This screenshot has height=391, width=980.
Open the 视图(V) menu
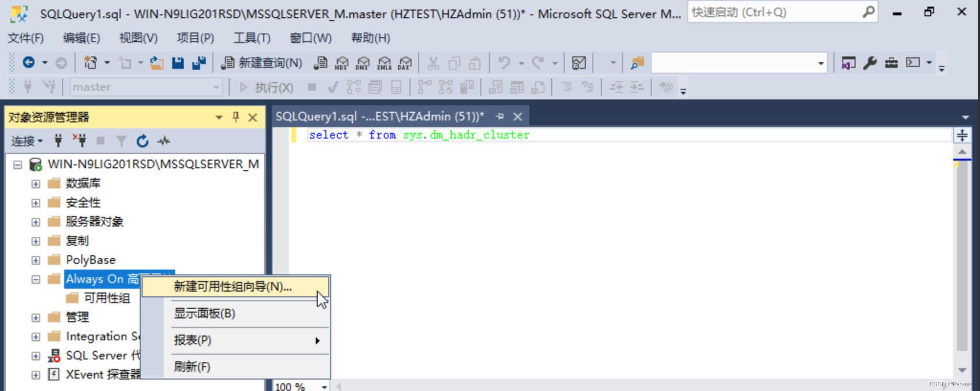click(138, 38)
